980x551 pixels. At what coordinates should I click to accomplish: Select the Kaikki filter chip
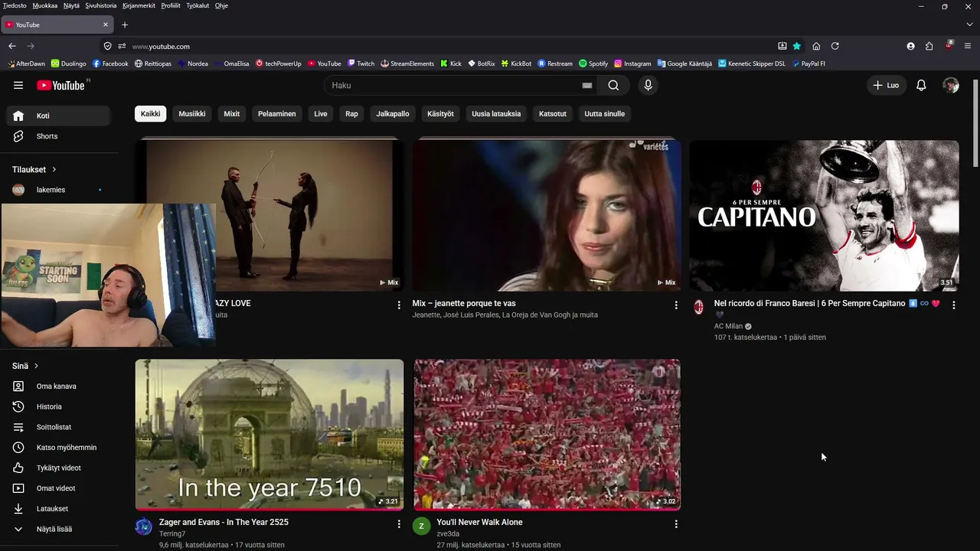coord(151,114)
